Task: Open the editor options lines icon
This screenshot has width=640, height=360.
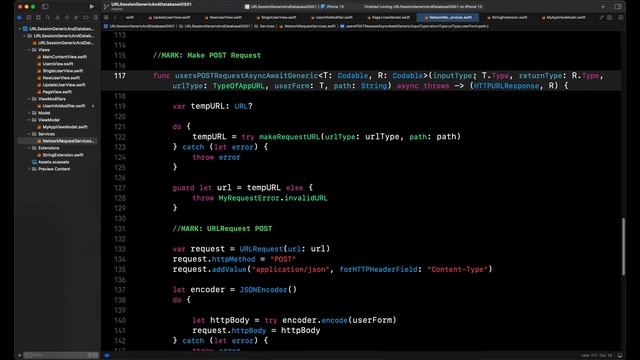Action: click(x=610, y=18)
